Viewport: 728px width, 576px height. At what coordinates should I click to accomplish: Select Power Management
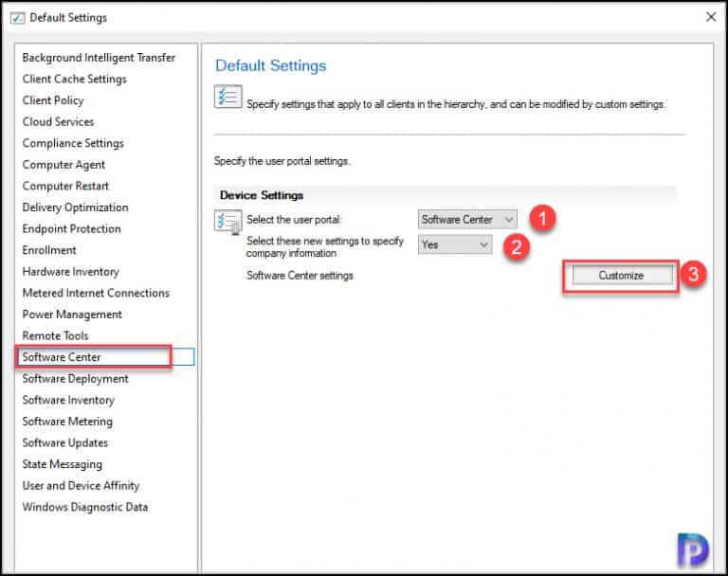(x=72, y=315)
